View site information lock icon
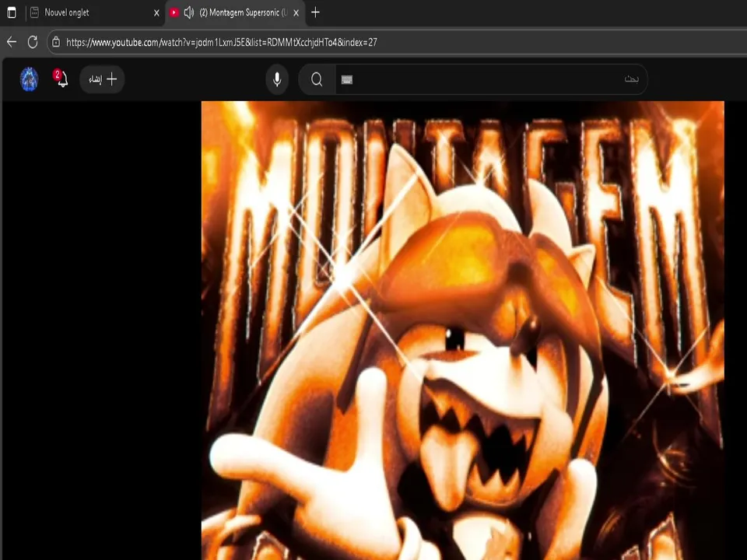The height and width of the screenshot is (560, 747). [56, 42]
